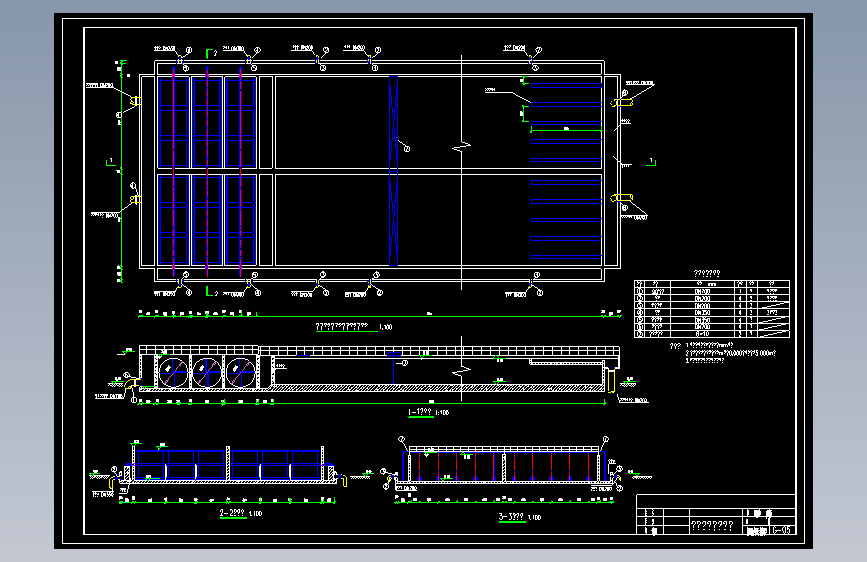
Task: Select the underlined plan view title text
Action: point(342,326)
